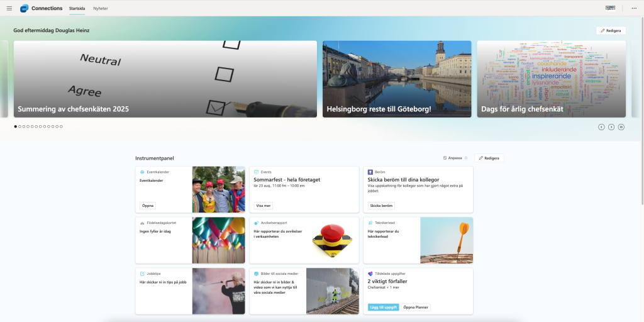The width and height of the screenshot is (644, 322).
Task: Click the Tilldelade uppgifter heart icon
Action: pos(370,274)
